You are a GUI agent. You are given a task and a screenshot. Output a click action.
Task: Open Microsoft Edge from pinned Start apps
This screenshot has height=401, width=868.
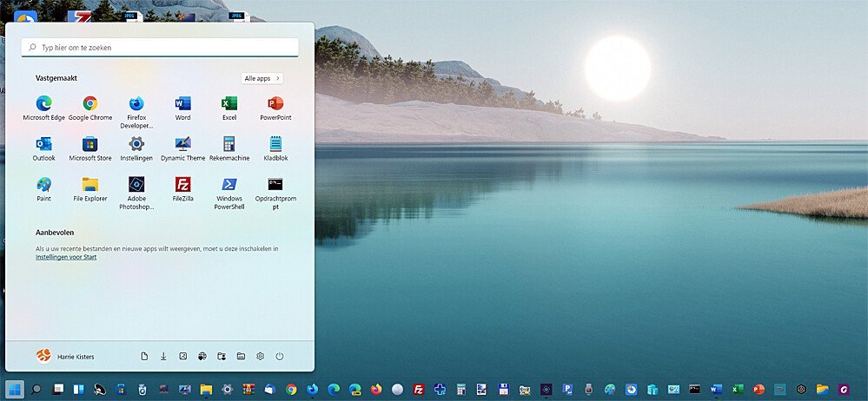[x=43, y=108]
